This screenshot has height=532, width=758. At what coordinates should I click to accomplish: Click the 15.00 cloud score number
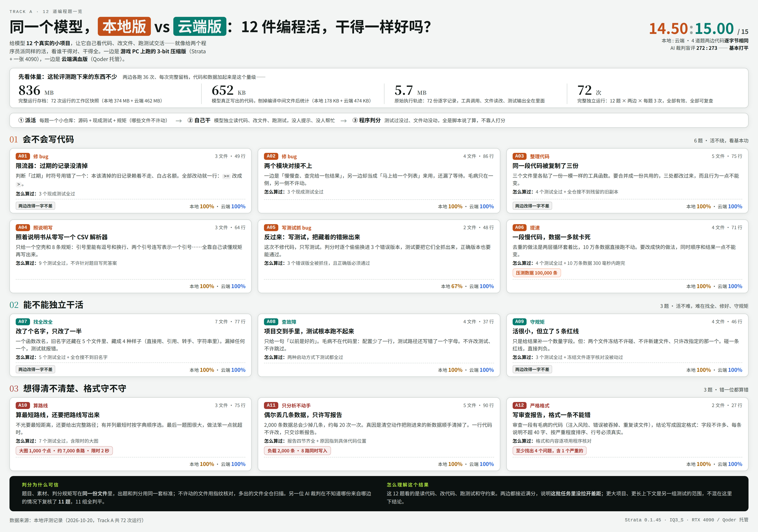(x=714, y=28)
